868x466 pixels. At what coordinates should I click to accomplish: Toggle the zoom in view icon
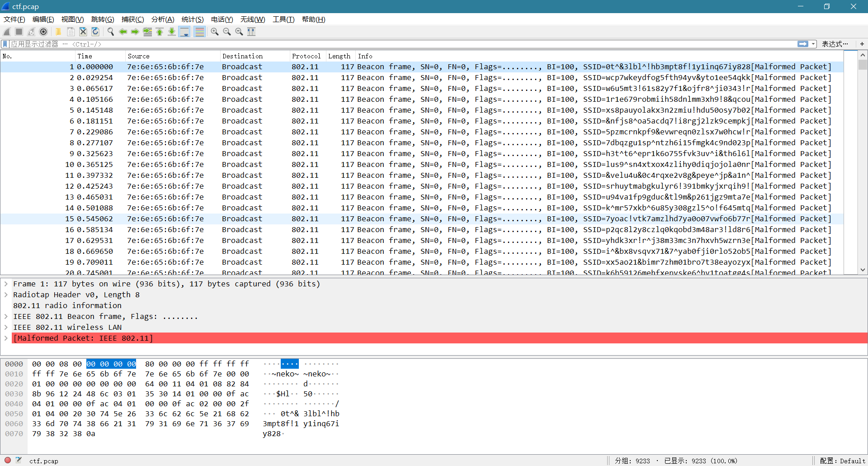pyautogui.click(x=215, y=32)
